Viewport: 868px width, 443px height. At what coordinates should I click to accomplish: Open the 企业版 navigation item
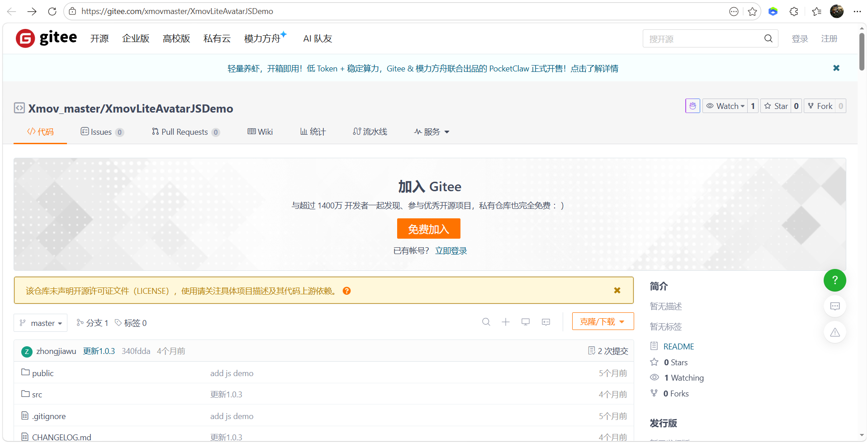[136, 38]
